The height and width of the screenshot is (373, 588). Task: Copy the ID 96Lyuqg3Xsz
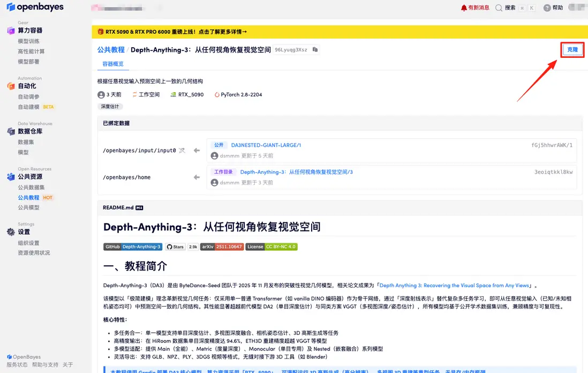click(x=315, y=49)
